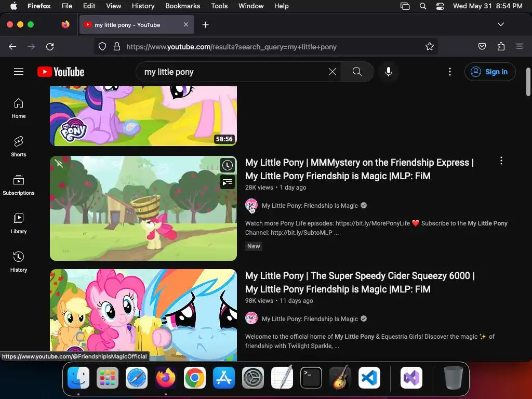Open action menu for MMMystery video
The image size is (532, 399).
501,161
